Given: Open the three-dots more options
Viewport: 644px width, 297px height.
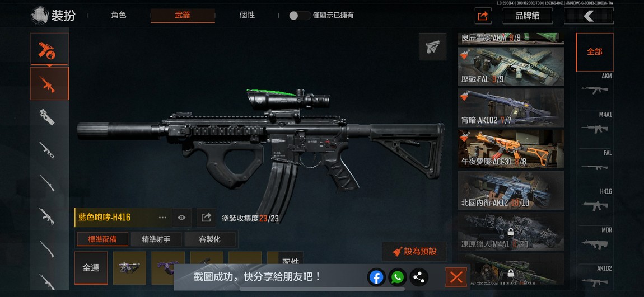Looking at the screenshot, I should tap(162, 218).
